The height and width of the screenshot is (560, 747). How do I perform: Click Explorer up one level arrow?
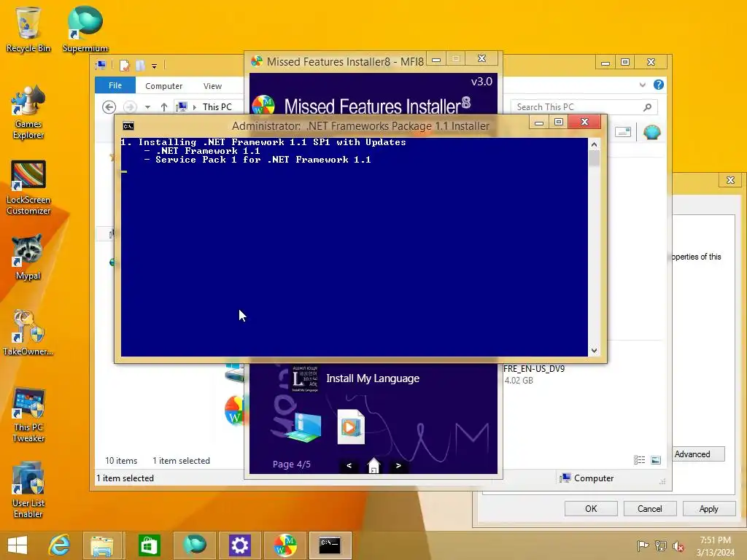[164, 107]
